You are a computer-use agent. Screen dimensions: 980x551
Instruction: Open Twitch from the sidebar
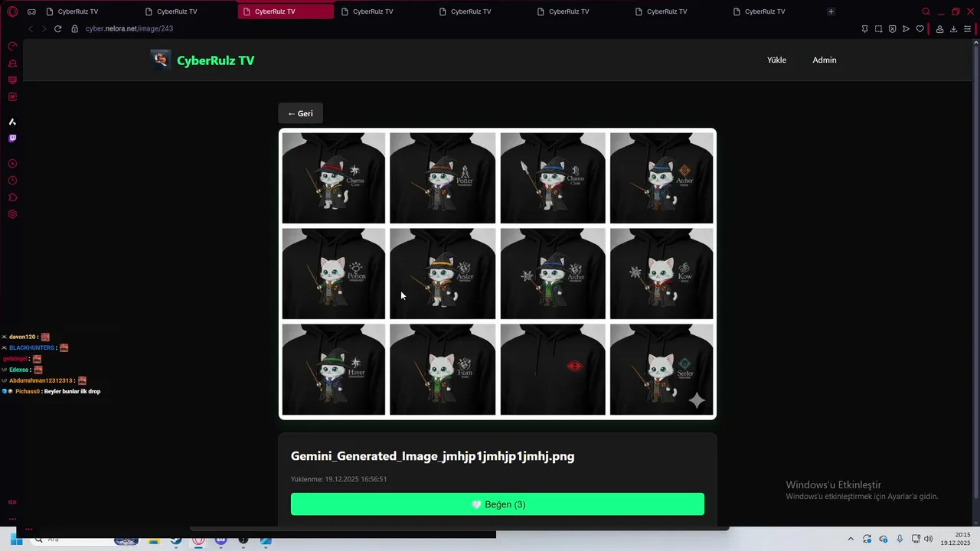12,139
